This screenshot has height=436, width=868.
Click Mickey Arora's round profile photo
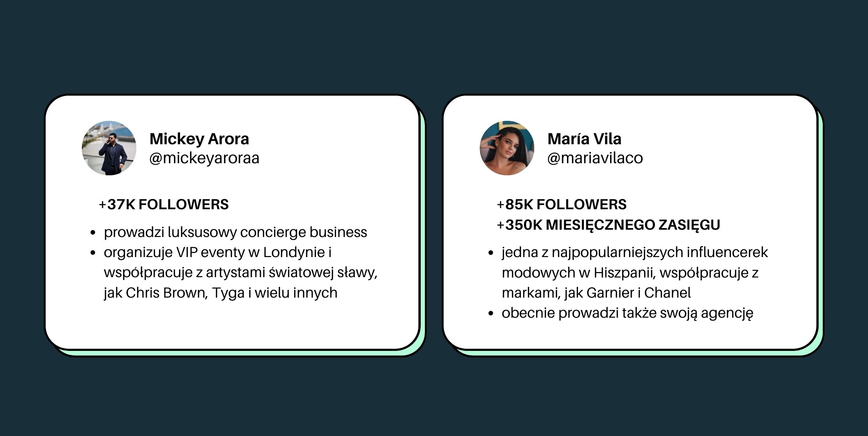pyautogui.click(x=109, y=148)
